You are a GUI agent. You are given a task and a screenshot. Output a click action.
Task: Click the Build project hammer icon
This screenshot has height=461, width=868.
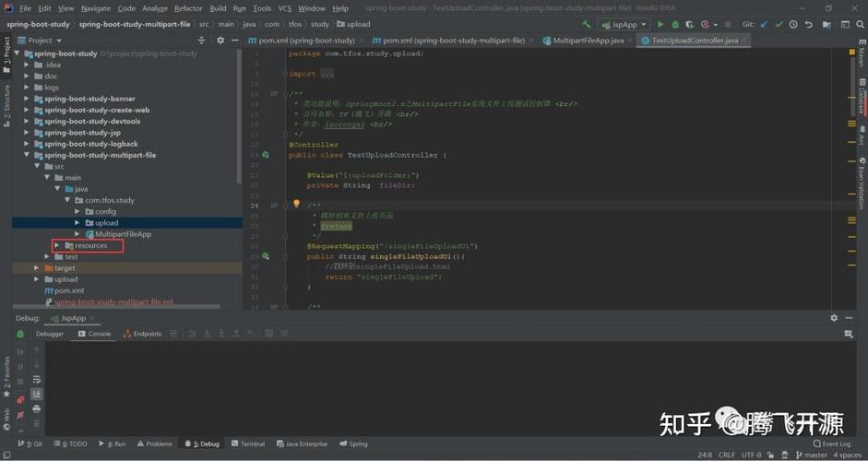(x=587, y=24)
